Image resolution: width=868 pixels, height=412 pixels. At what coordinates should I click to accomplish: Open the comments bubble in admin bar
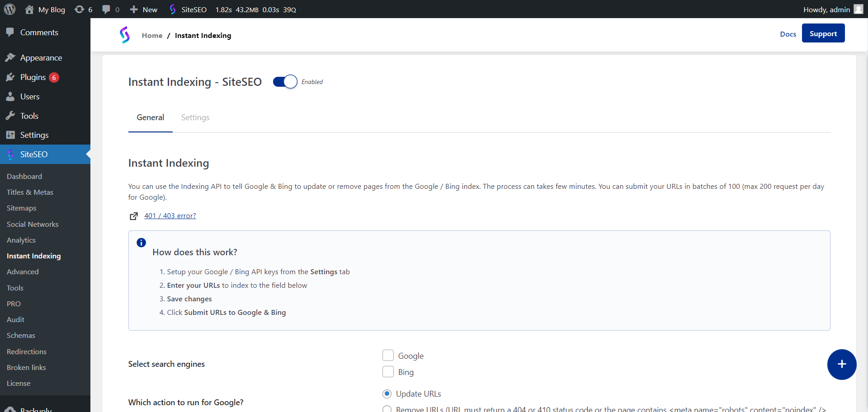click(x=106, y=9)
